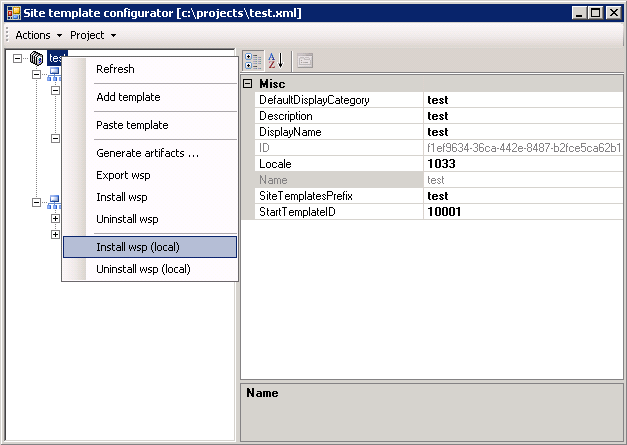The width and height of the screenshot is (627, 445).
Task: Choose Export wsp from the menu
Action: tap(150, 175)
